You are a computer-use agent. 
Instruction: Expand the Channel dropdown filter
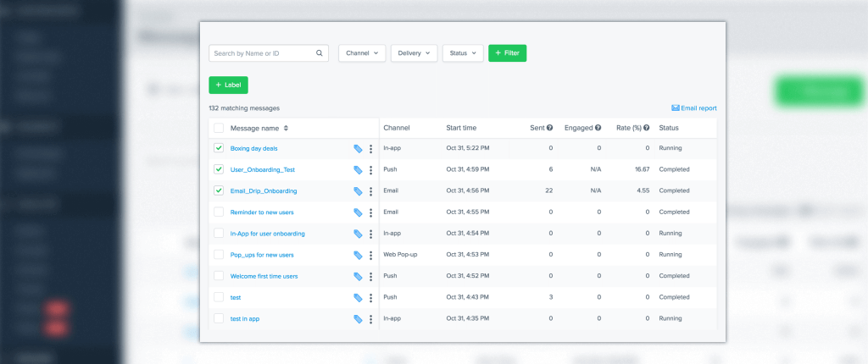[x=362, y=53]
